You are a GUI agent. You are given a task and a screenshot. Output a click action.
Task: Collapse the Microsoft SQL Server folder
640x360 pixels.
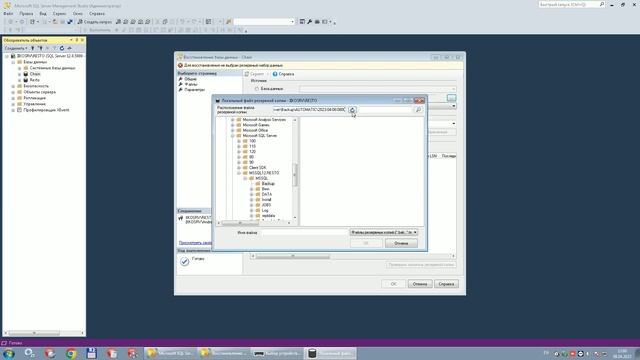pos(233,136)
